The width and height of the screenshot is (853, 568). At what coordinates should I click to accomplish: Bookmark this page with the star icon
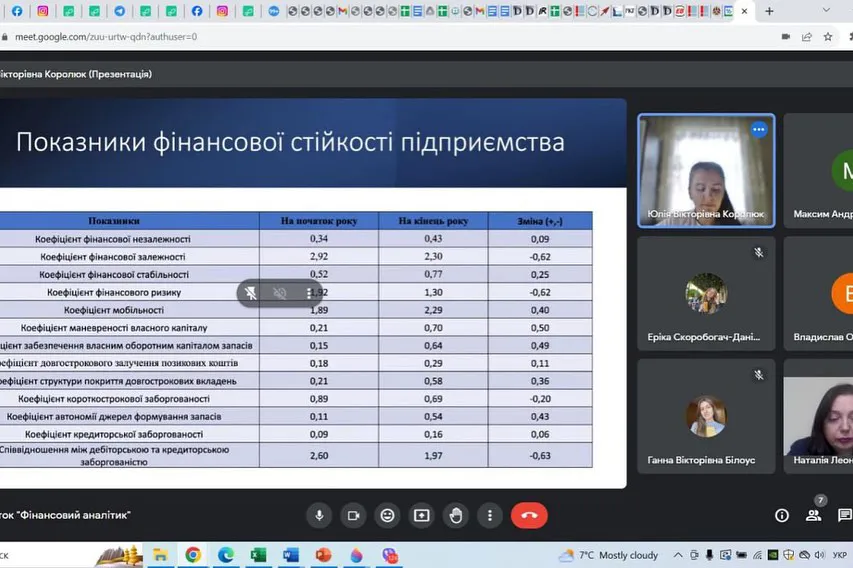tap(828, 36)
